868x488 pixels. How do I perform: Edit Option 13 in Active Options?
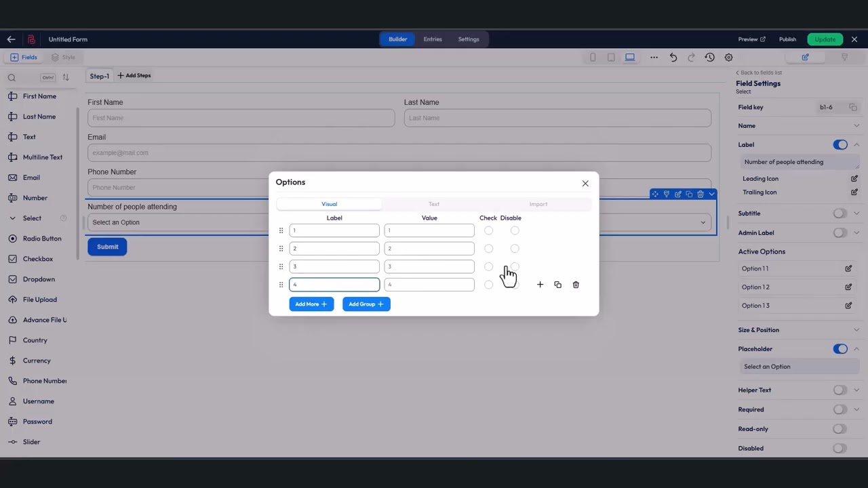848,306
